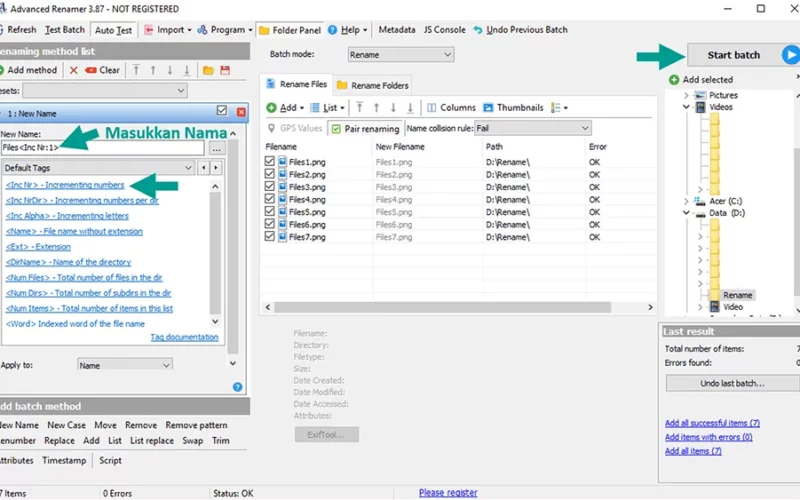Open the Folder Panel
The height and width of the screenshot is (500, 800).
click(290, 30)
